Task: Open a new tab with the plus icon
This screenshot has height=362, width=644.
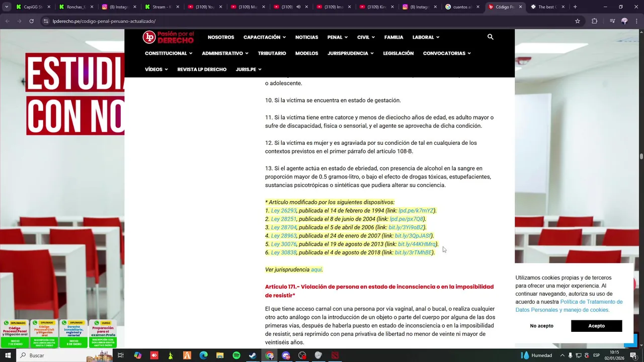Action: point(575,7)
